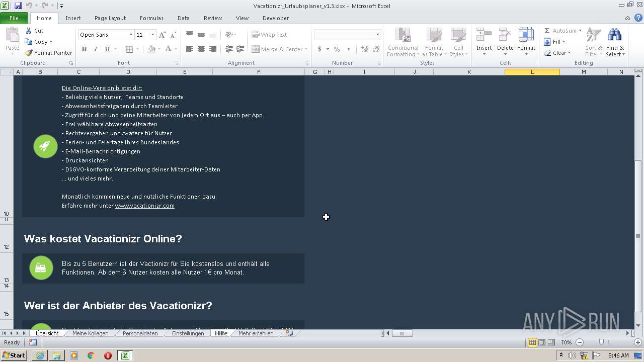Screen dimensions: 644x362
Task: Select column L header
Action: (532, 72)
